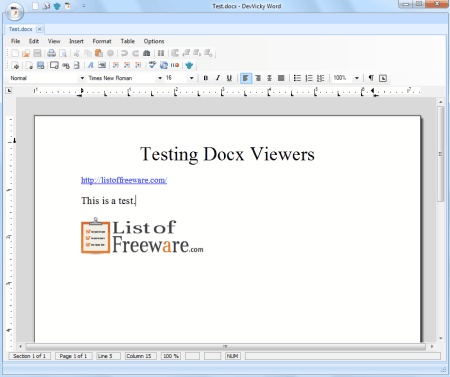Click the 'Page 1 of 1' status bar entry

coord(73,356)
